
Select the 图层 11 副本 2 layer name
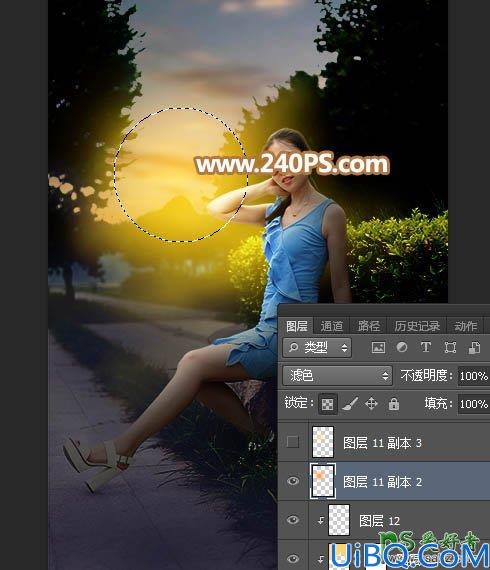point(382,482)
